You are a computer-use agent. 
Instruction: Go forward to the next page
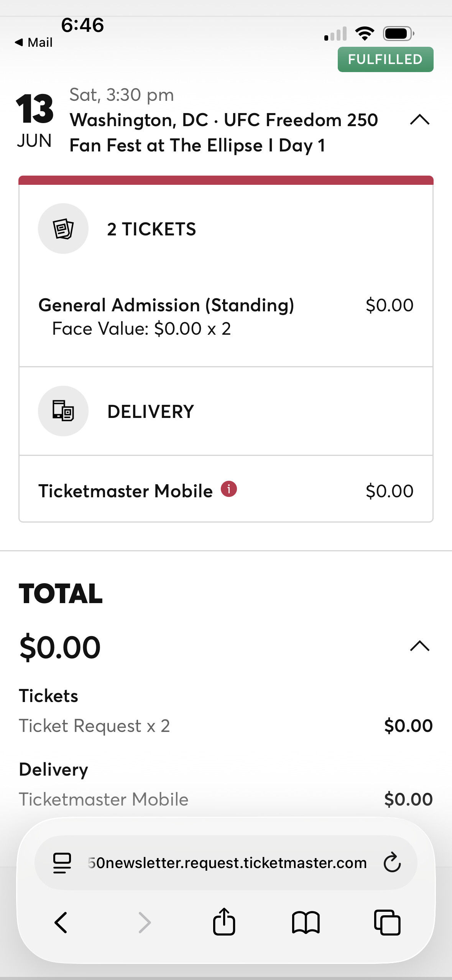(145, 922)
